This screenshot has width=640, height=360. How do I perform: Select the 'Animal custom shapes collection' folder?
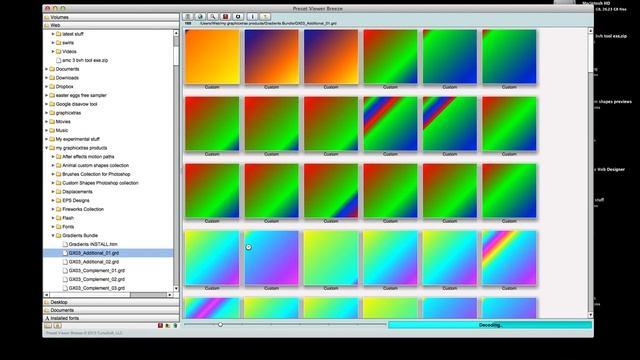[96, 165]
